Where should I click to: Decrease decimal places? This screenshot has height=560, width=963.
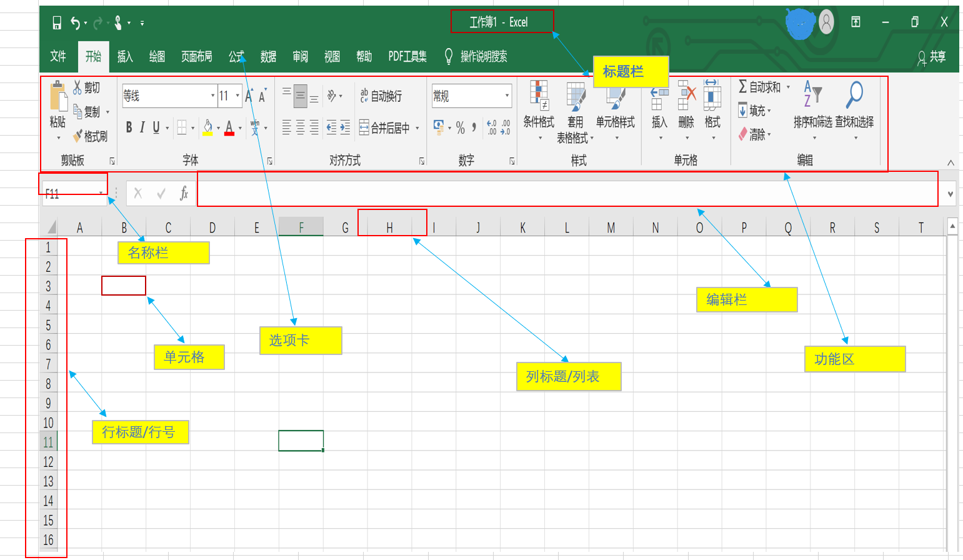click(x=506, y=127)
